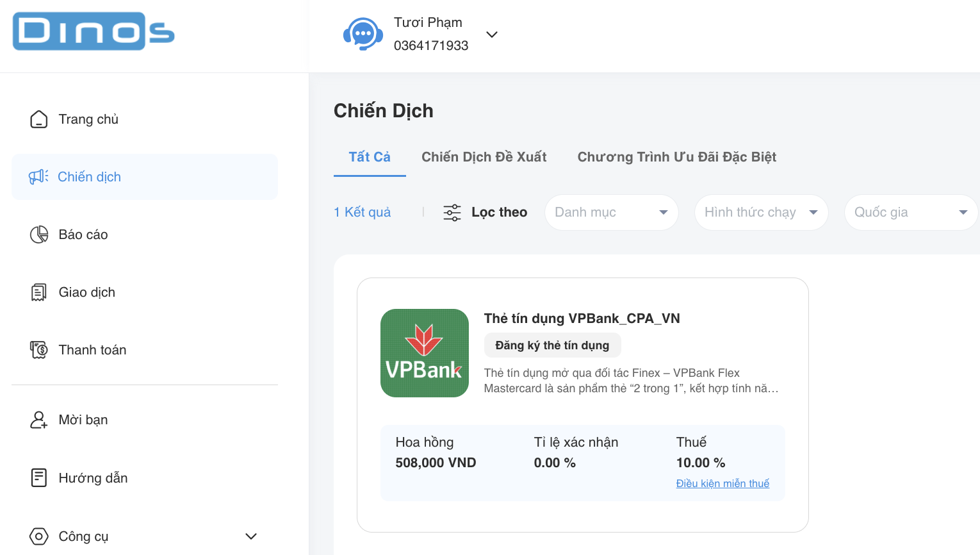Screen dimensions: 980x555
Task: Open the Điều kiện miễn thuế link
Action: [x=723, y=483]
